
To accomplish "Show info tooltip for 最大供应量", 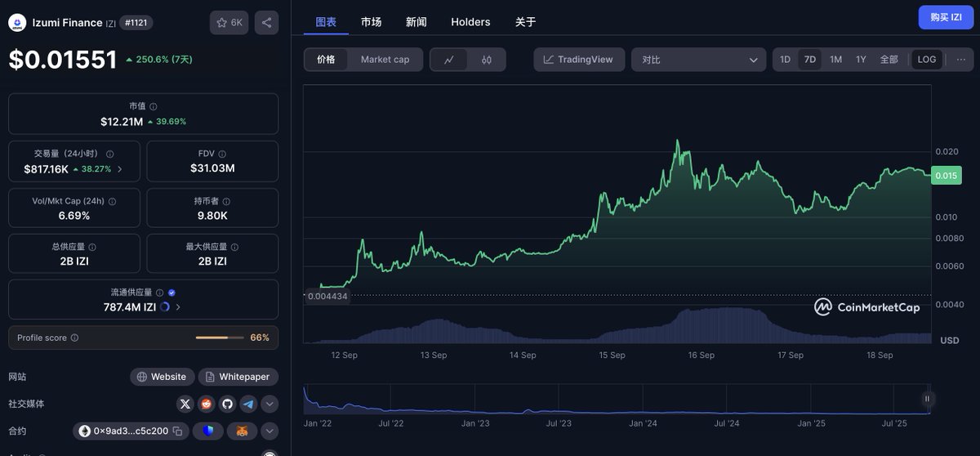I will click(x=235, y=247).
